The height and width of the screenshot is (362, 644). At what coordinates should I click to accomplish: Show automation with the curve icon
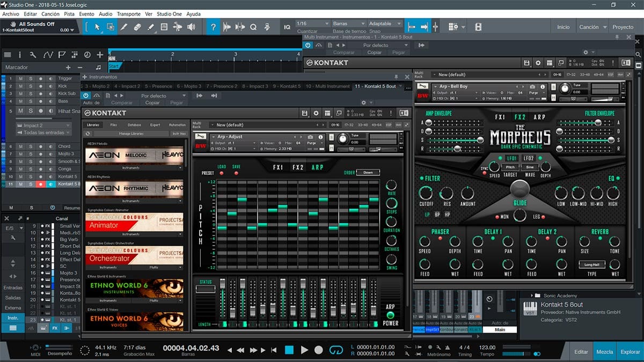click(48, 55)
